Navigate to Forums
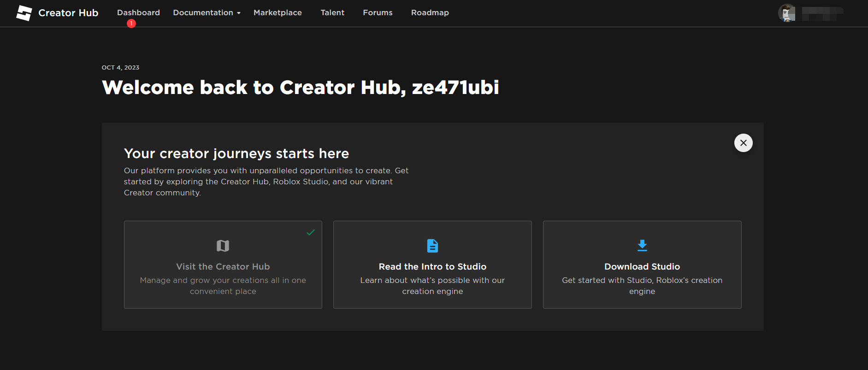This screenshot has height=370, width=868. pos(378,12)
